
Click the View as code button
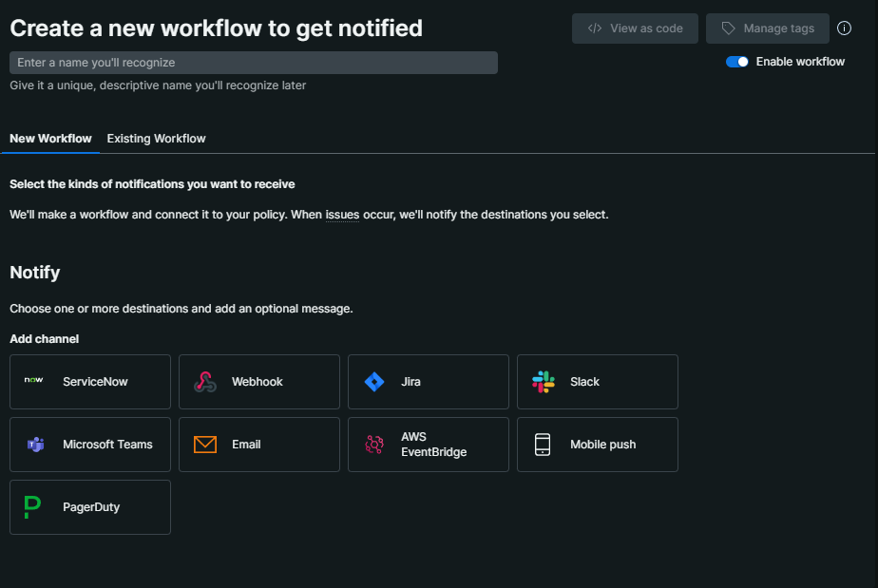[x=635, y=28]
